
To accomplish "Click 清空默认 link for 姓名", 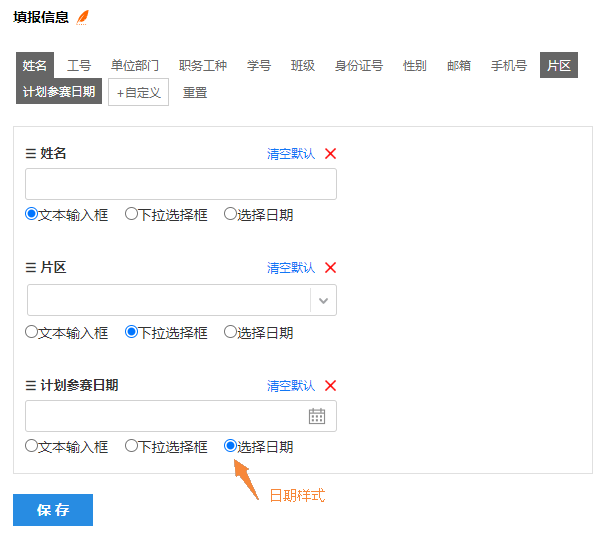I will (291, 154).
